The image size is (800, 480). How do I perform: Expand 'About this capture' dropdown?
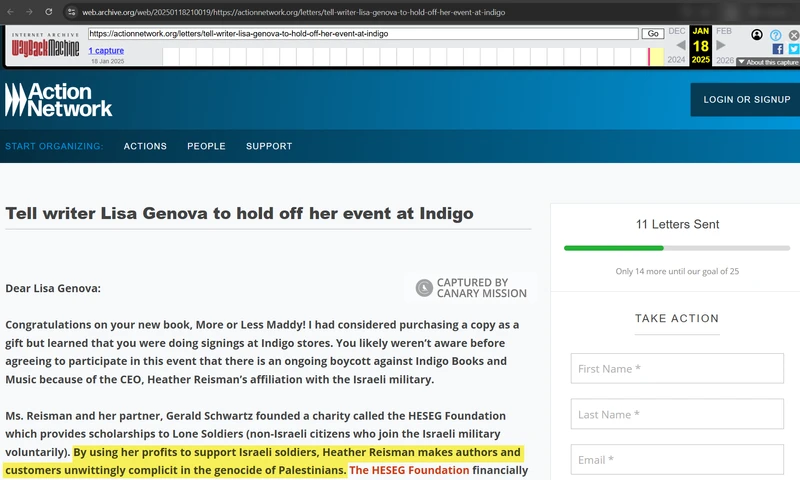click(x=768, y=62)
